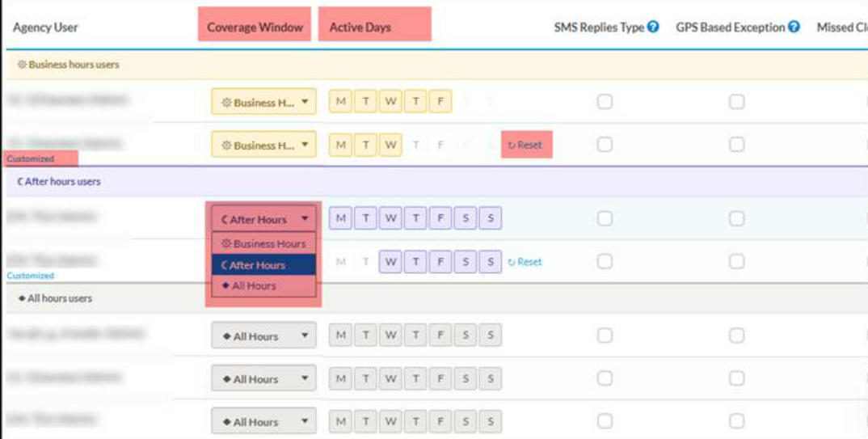Click the Coverage Window column header
The image size is (868, 439).
(x=255, y=27)
